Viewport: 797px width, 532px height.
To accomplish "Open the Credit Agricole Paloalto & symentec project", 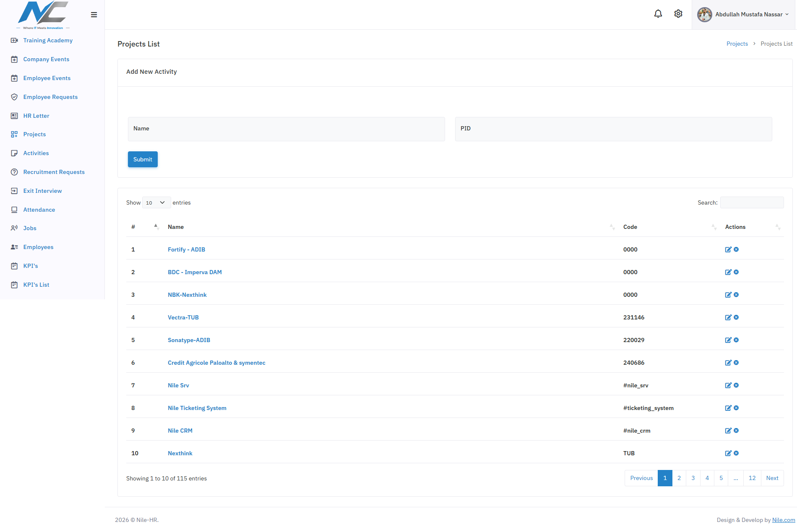I will tap(216, 363).
